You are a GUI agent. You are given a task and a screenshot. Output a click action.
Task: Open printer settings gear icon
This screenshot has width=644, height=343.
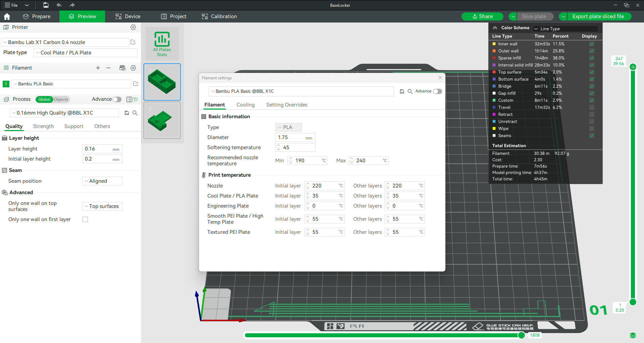tap(133, 27)
